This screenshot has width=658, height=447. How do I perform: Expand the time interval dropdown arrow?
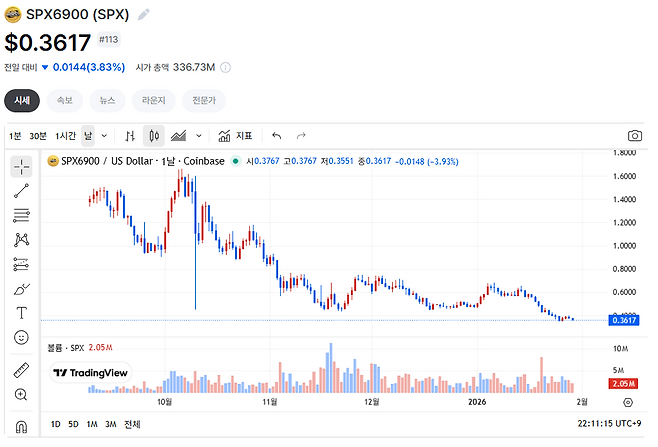coord(105,135)
